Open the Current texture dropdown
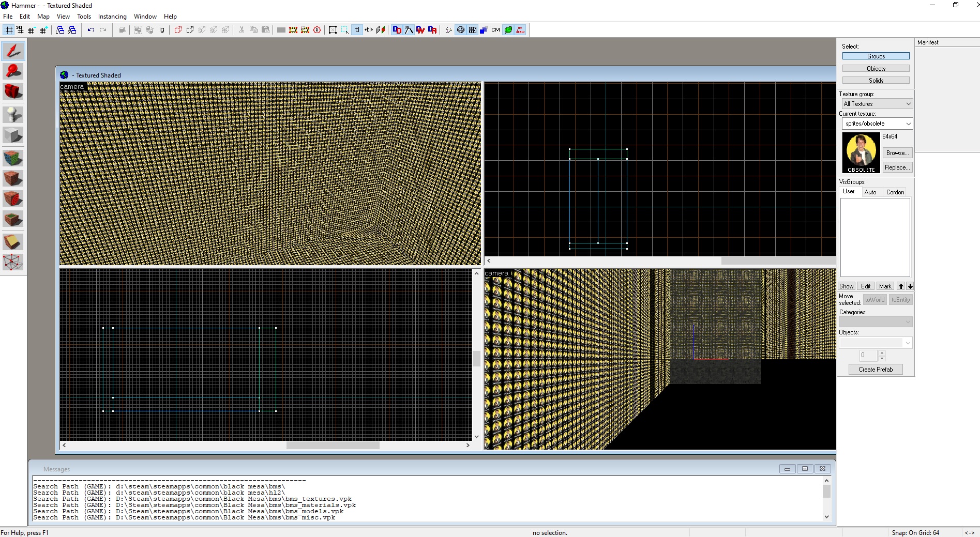 tap(908, 124)
